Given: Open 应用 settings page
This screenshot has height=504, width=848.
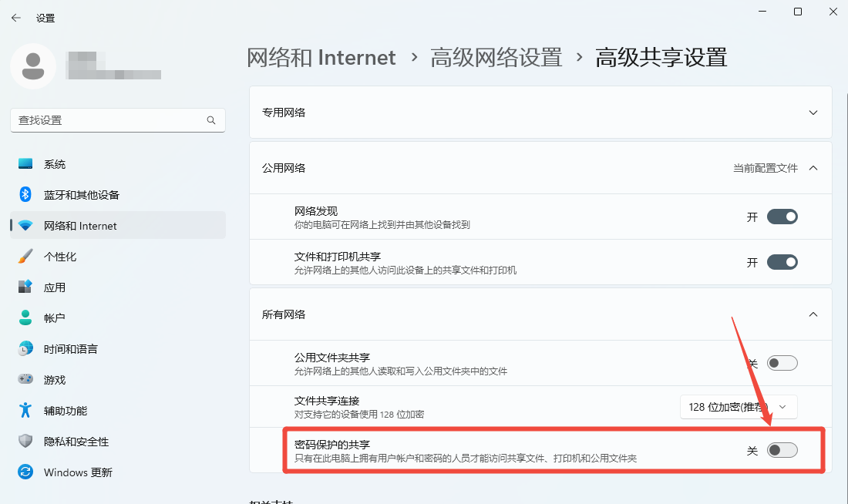Looking at the screenshot, I should coord(54,287).
